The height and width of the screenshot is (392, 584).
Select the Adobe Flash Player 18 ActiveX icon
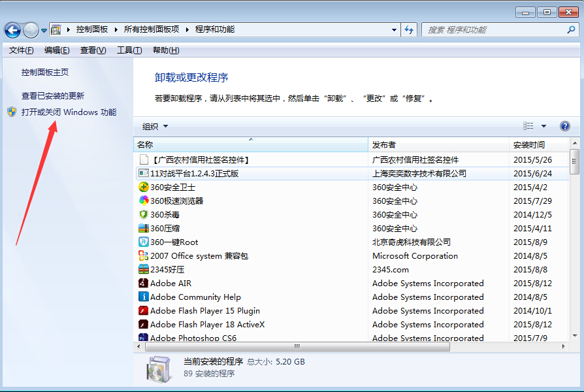(x=144, y=325)
